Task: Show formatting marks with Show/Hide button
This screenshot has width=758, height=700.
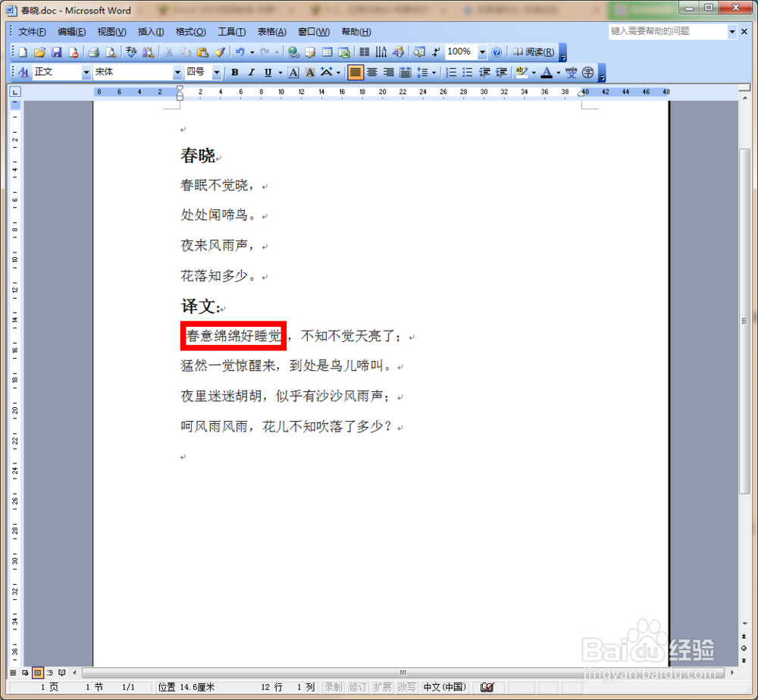Action: [435, 52]
